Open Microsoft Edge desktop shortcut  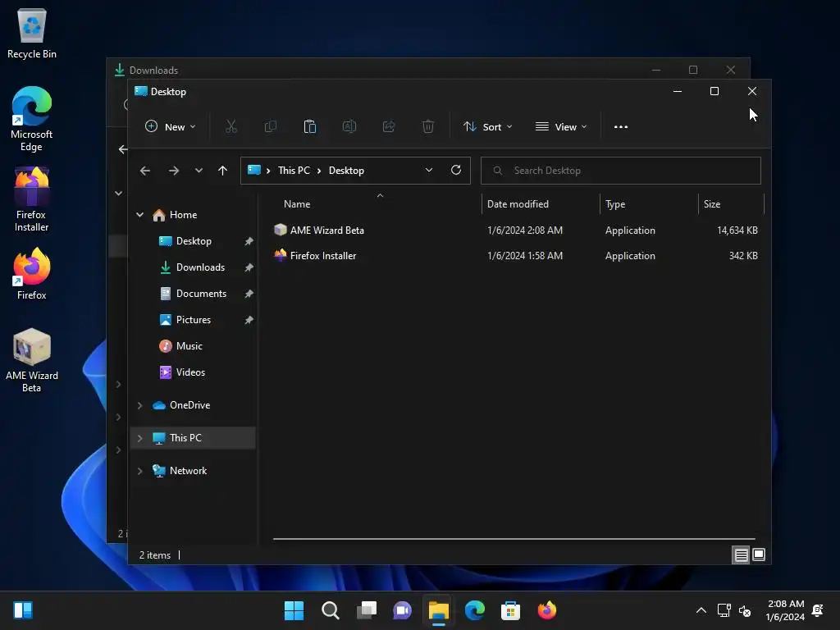(32, 119)
